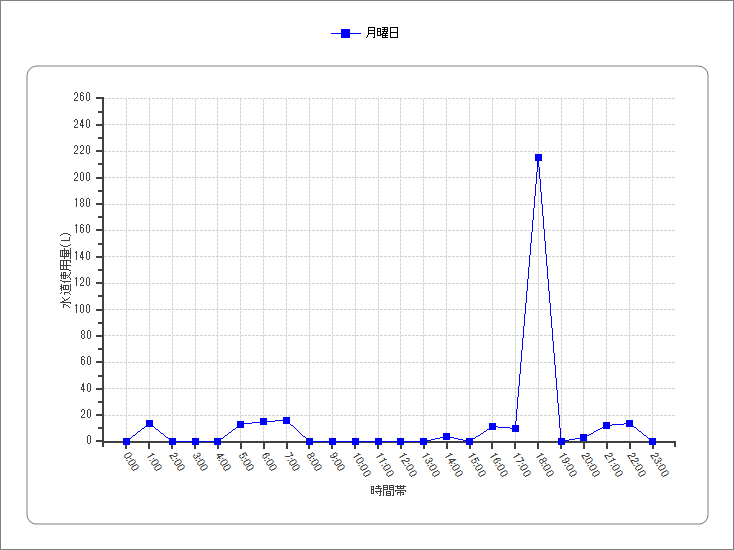The width and height of the screenshot is (734, 550).
Task: Select the data point at 1:00
Action: coord(149,424)
